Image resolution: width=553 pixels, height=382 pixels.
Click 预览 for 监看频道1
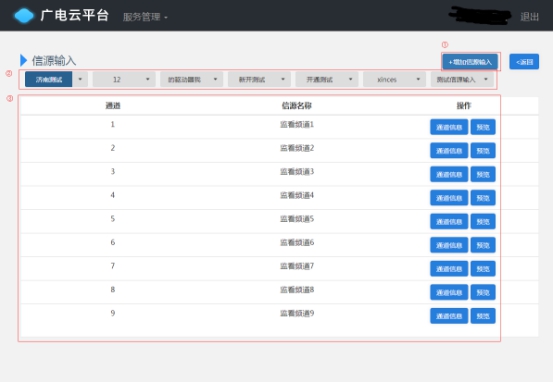point(483,127)
